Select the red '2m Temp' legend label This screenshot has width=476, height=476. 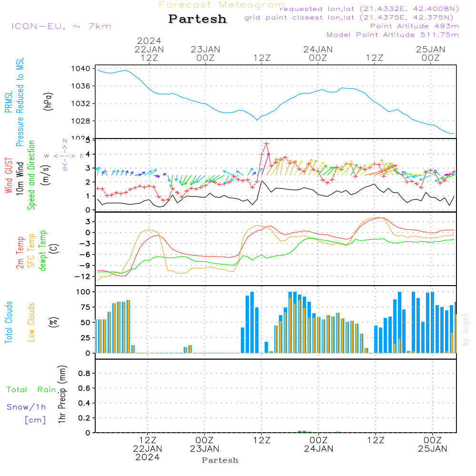pos(20,253)
